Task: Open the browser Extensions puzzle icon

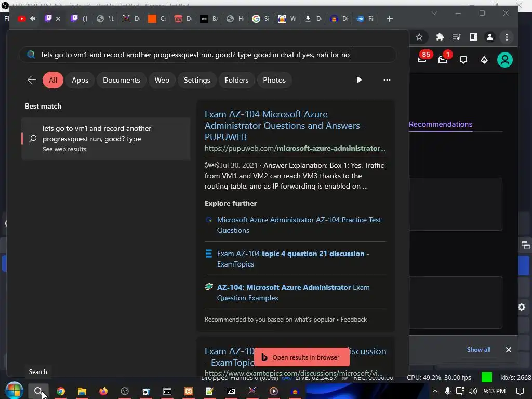Action: pos(440,37)
